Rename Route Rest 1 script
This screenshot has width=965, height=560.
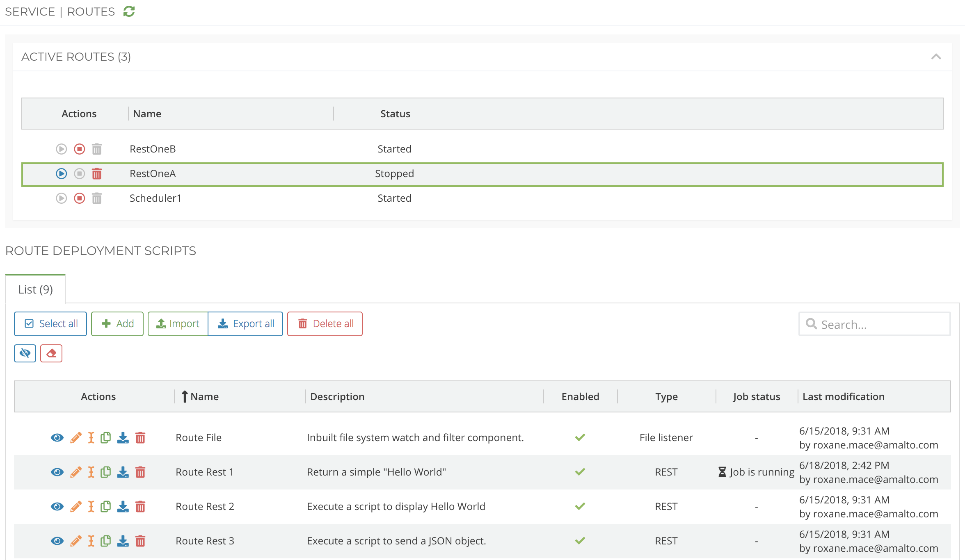click(x=91, y=472)
